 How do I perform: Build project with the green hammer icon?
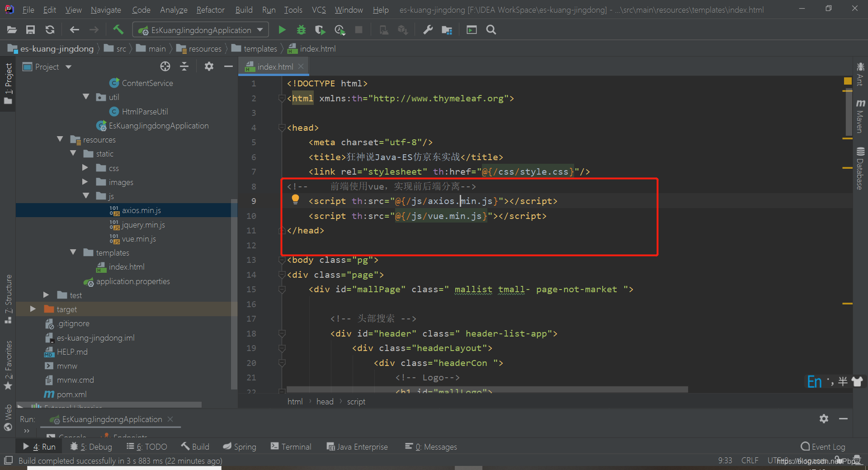(x=118, y=30)
